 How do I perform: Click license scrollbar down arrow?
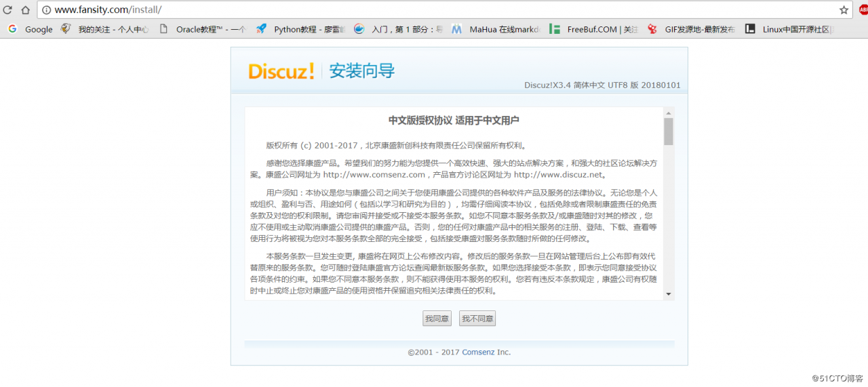(669, 294)
